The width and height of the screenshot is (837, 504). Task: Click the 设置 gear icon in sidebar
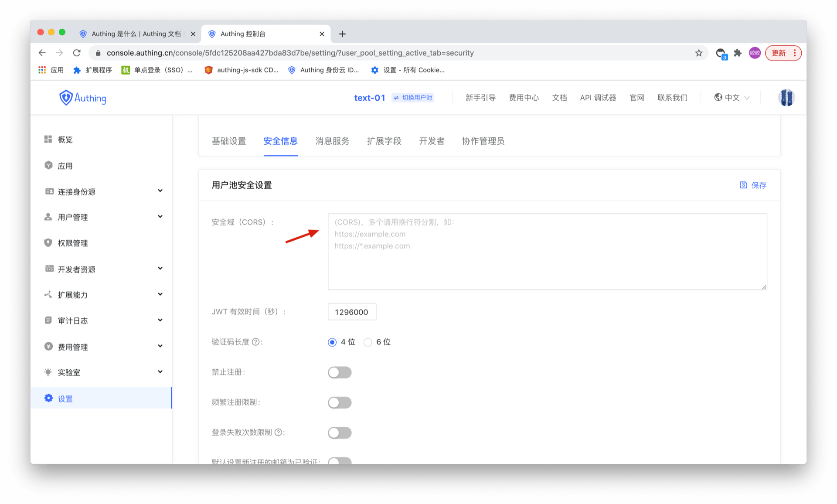(48, 398)
